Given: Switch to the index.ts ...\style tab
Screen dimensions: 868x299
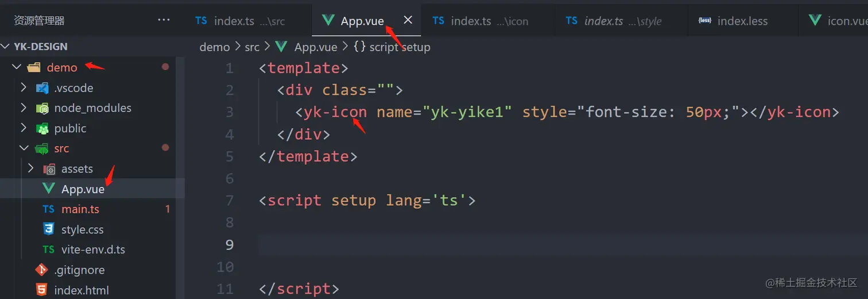Looking at the screenshot, I should tap(621, 21).
